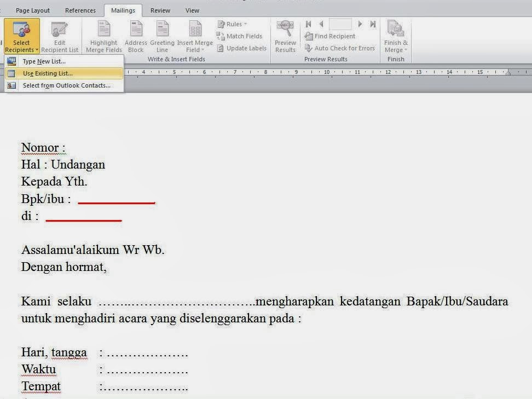Click the 'Dengan hormat,' line
The width and height of the screenshot is (532, 399).
point(64,267)
